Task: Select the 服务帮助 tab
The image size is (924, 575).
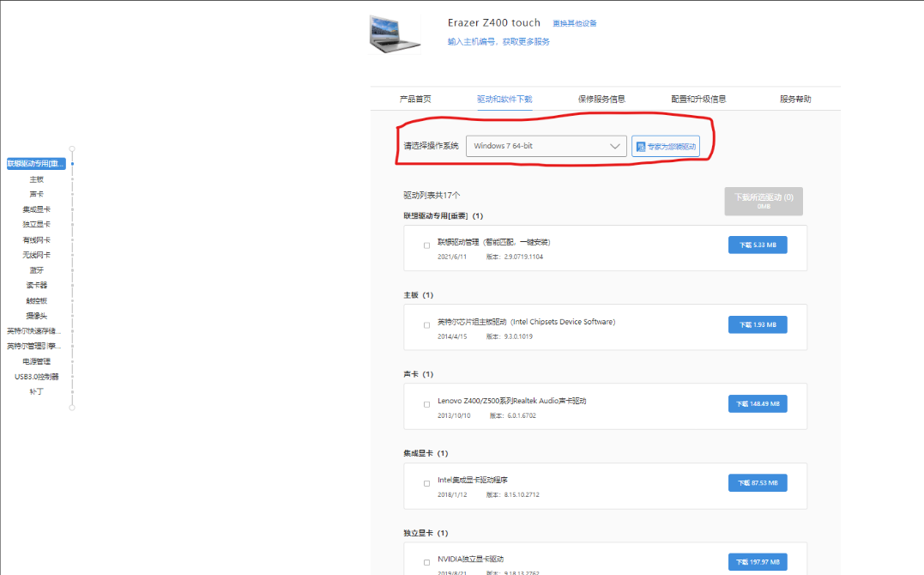Action: point(794,99)
